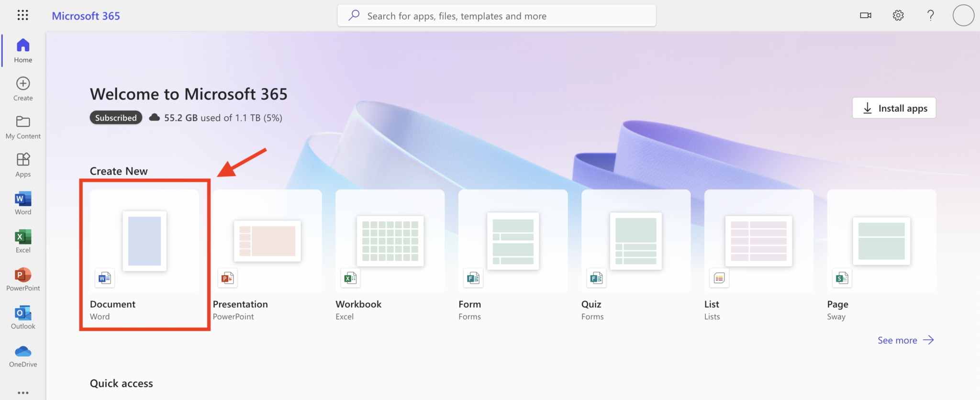Click the Quiz card title text

click(591, 304)
